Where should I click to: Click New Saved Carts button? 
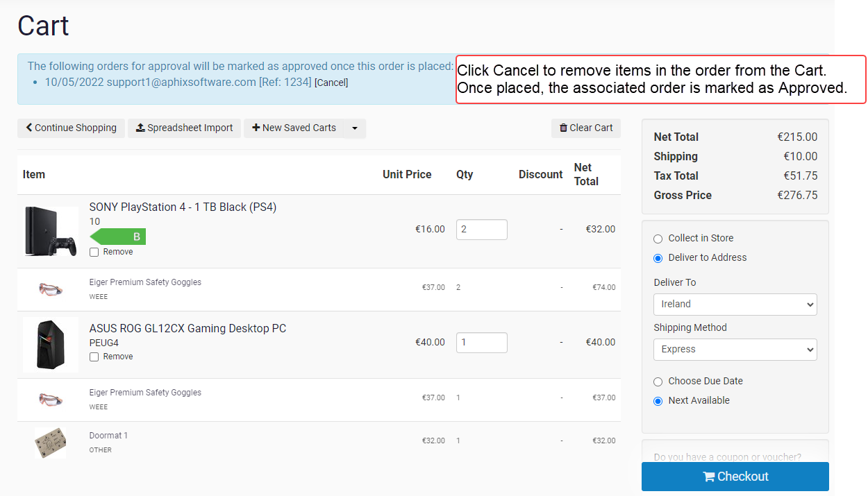tap(294, 128)
